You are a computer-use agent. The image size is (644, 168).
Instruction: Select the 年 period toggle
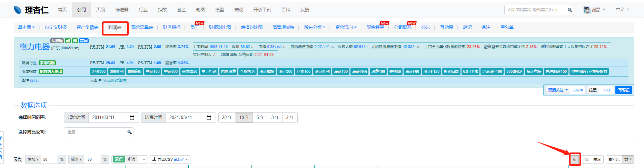tap(575, 159)
